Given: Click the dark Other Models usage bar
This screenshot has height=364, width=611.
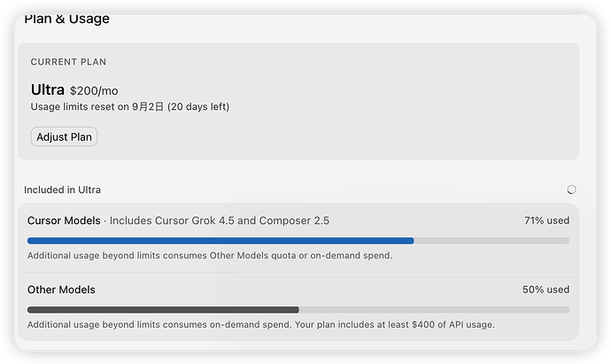Looking at the screenshot, I should pos(163,310).
